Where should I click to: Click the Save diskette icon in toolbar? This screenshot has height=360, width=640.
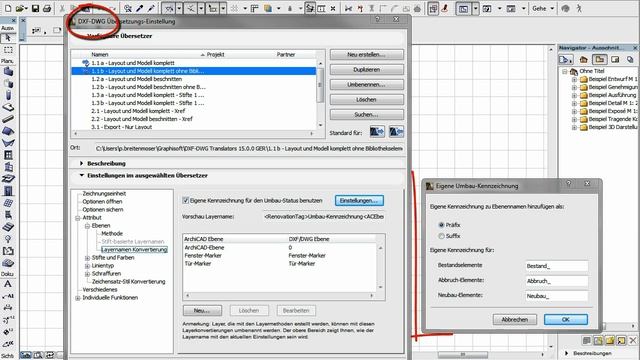coord(36,8)
